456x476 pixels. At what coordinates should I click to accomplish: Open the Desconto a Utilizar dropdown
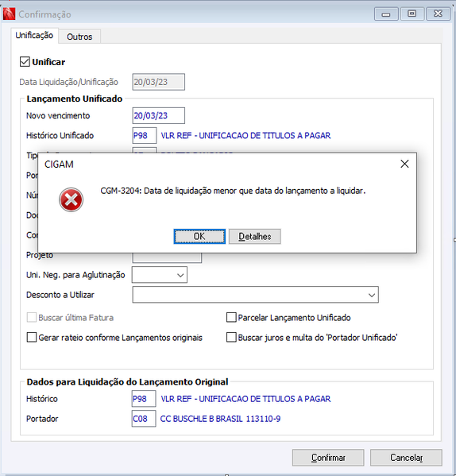(255, 295)
